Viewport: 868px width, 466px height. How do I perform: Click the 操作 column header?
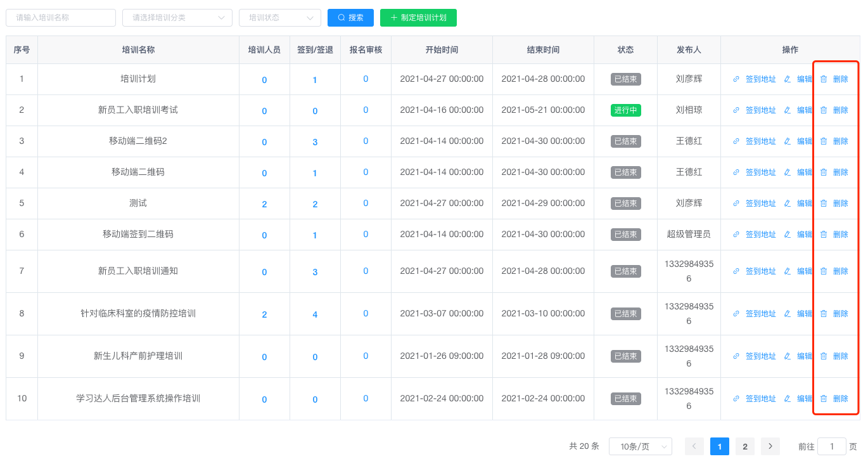[790, 50]
